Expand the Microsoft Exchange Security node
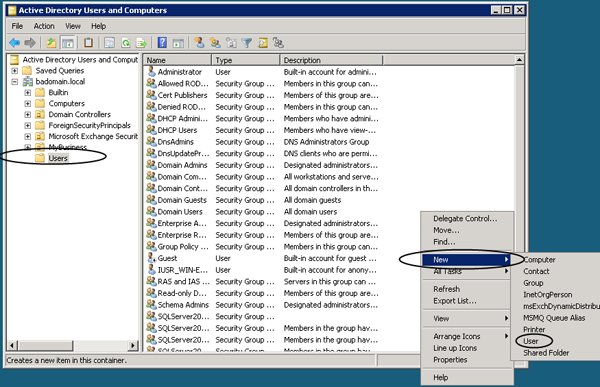 point(28,136)
